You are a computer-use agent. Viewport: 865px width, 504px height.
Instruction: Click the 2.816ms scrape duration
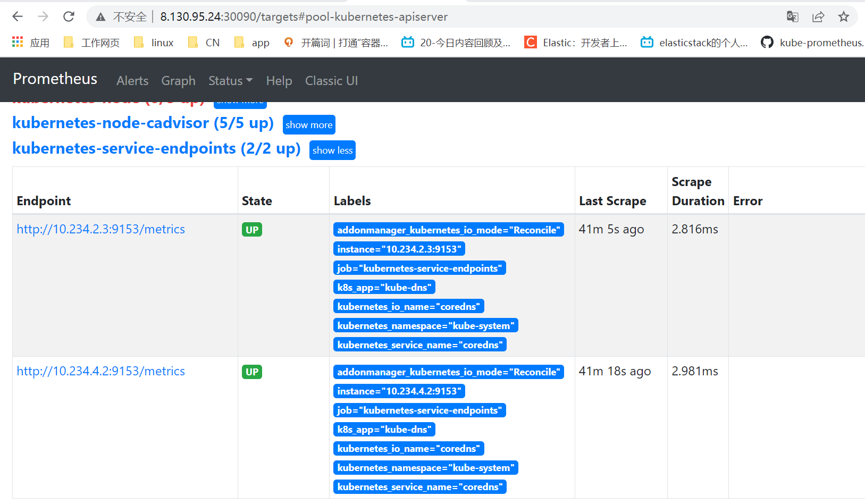point(695,229)
